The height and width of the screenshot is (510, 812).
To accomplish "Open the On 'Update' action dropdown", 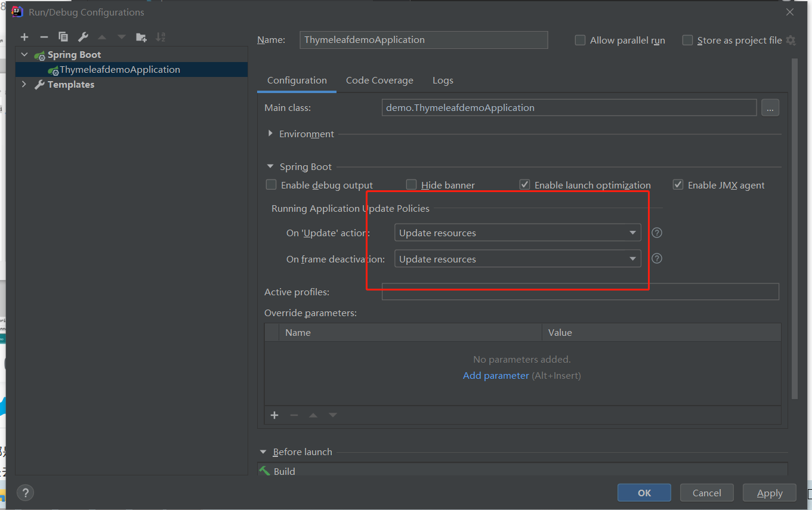I will (517, 233).
